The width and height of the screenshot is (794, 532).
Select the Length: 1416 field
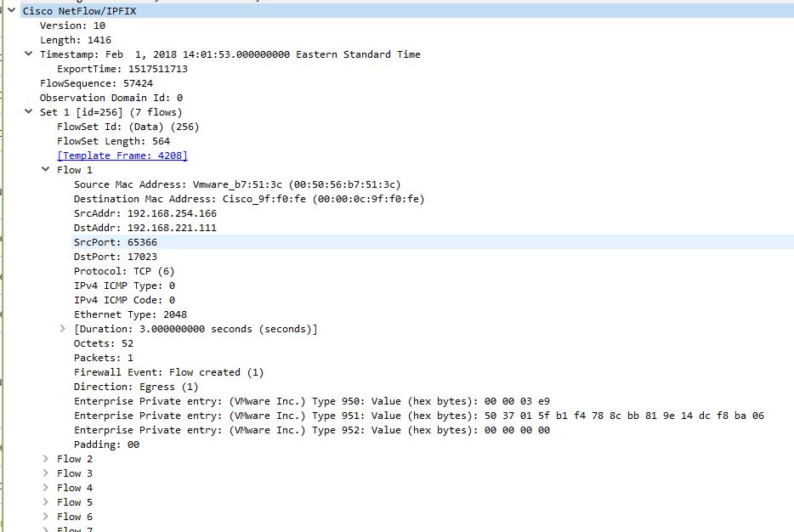tap(76, 39)
